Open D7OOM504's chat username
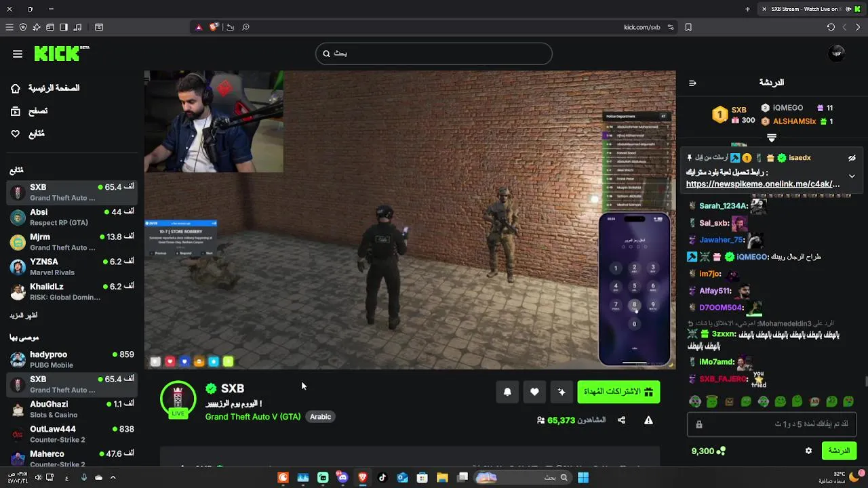This screenshot has width=868, height=488. pyautogui.click(x=722, y=308)
